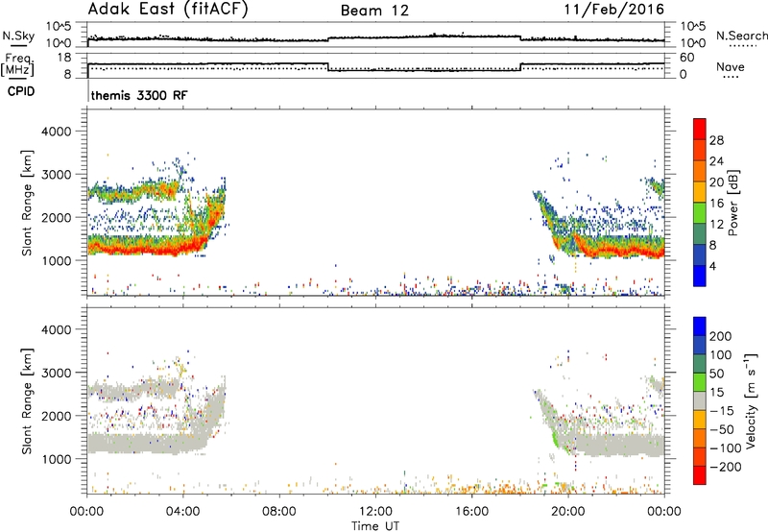The image size is (768, 532).
Task: Click the "28" power color bar label
Action: click(x=716, y=140)
